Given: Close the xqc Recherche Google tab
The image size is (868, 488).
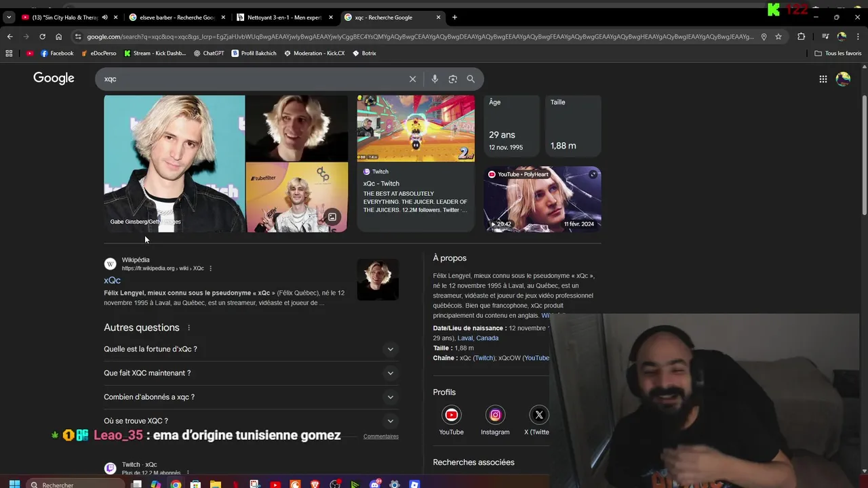Looking at the screenshot, I should (438, 17).
